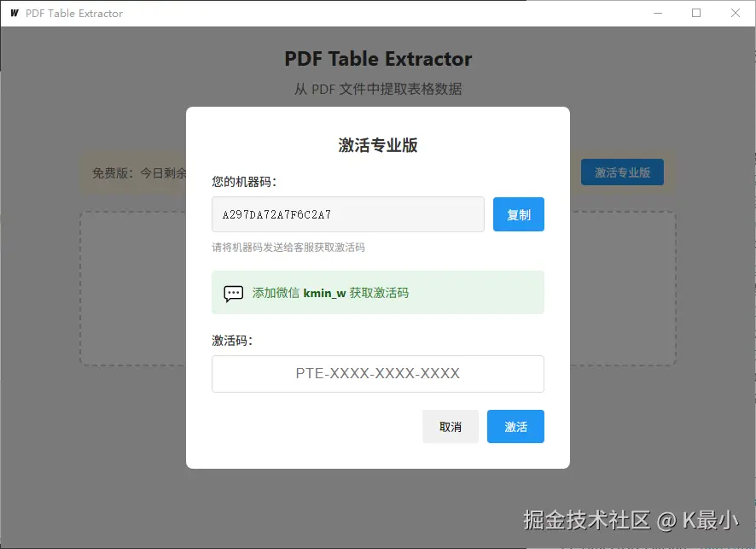Click hint text 请将机器码发送给客服获取激活码

click(288, 248)
